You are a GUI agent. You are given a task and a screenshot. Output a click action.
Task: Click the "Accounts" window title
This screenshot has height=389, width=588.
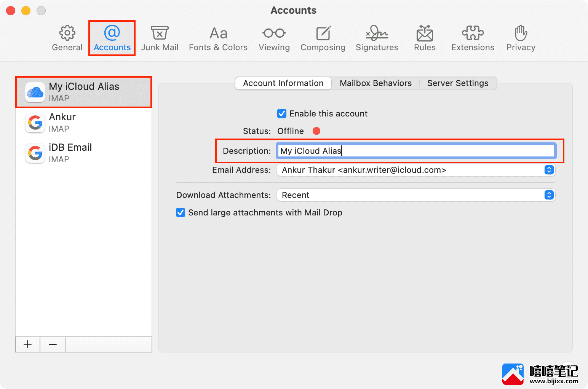click(x=294, y=10)
